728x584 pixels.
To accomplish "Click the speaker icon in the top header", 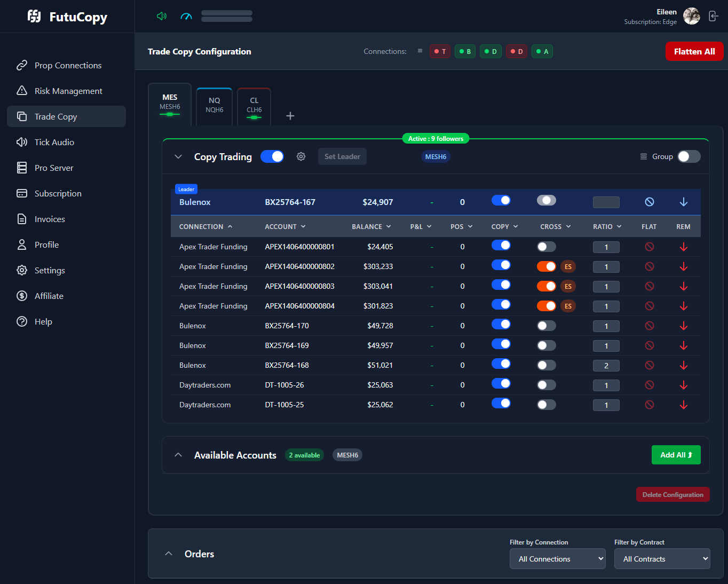I will coord(162,16).
